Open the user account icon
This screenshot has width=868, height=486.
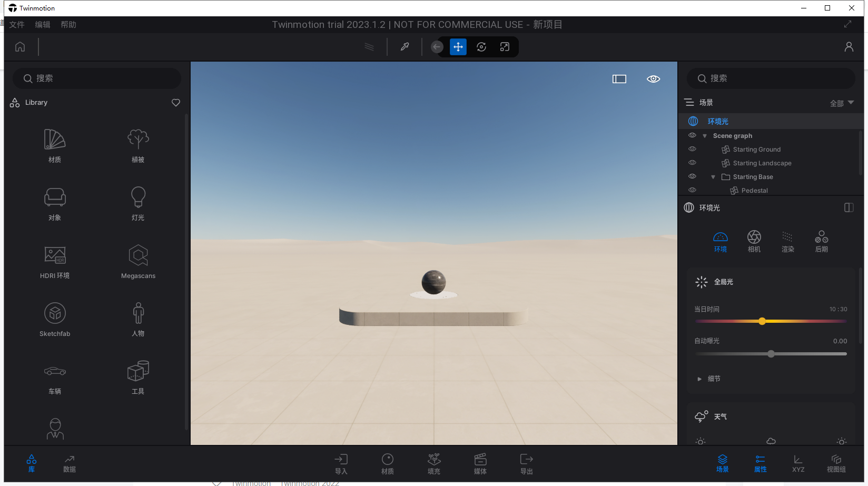tap(849, 47)
